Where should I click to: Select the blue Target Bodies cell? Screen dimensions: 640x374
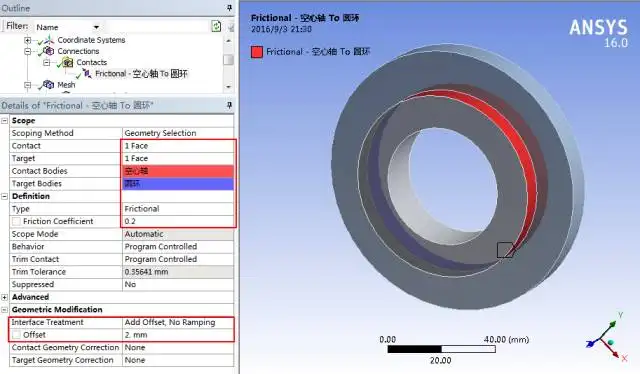pos(178,184)
